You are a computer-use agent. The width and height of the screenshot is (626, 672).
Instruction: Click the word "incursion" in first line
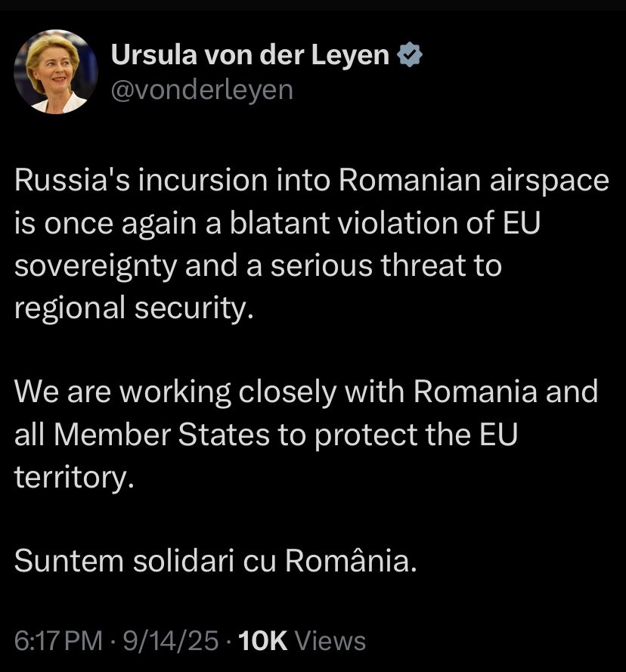click(203, 181)
